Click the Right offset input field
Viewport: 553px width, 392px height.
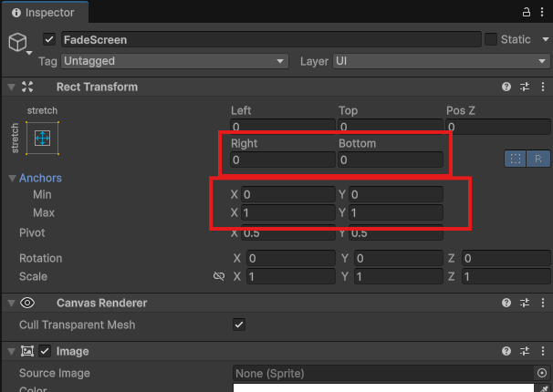(x=281, y=160)
